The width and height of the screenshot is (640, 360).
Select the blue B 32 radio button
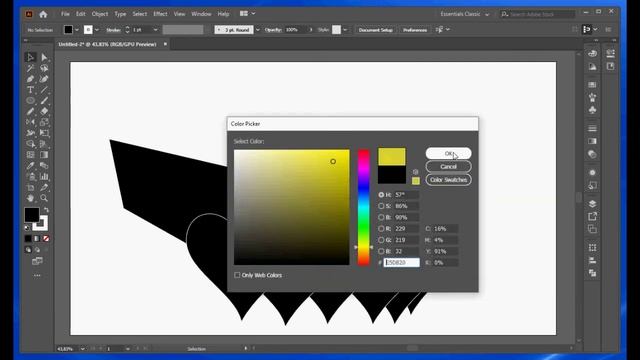381,251
